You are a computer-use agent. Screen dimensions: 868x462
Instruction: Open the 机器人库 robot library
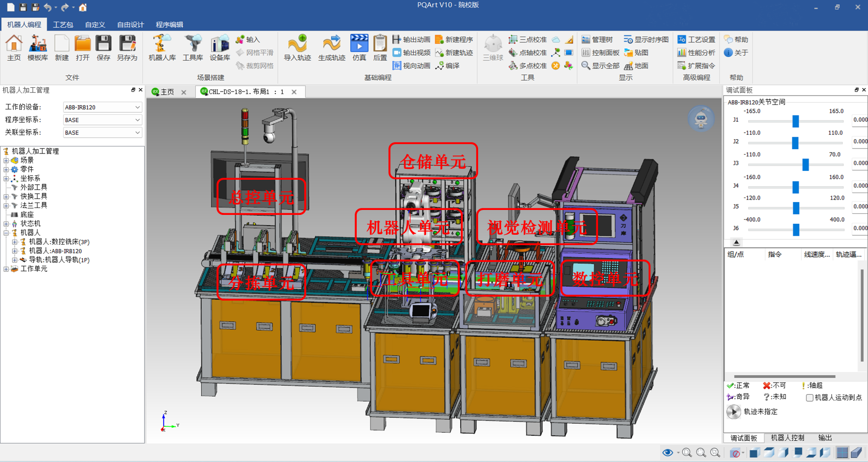click(162, 48)
